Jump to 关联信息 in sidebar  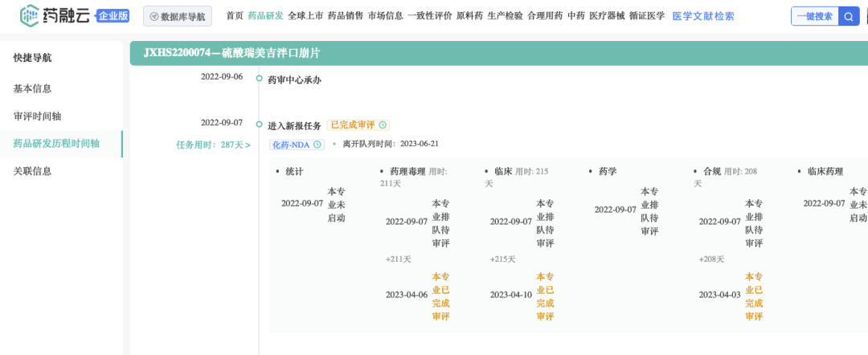click(33, 171)
